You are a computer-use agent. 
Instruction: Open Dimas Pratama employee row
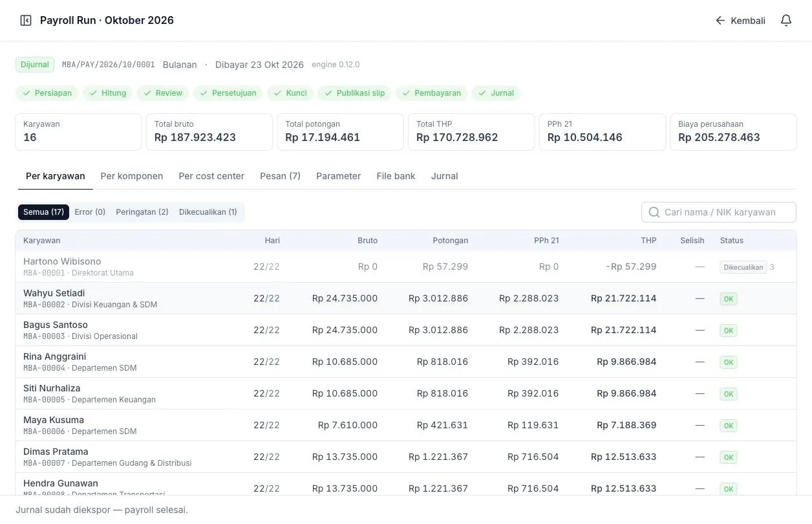pyautogui.click(x=406, y=457)
